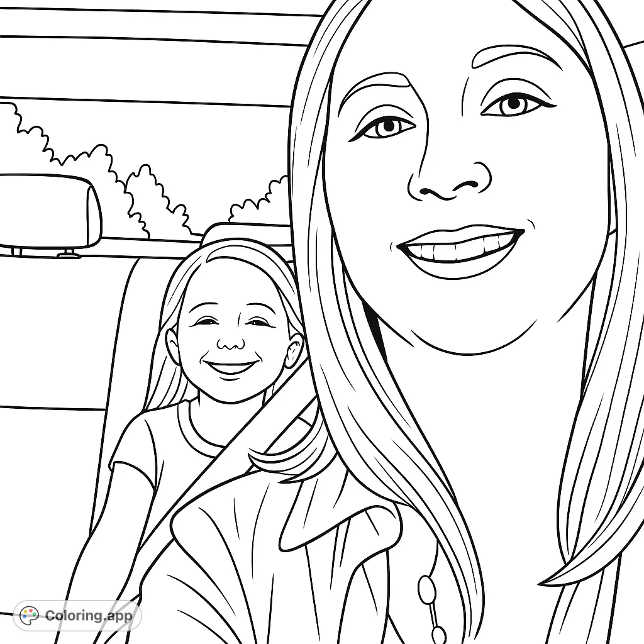The height and width of the screenshot is (644, 644).
Task: Click the girl's smiling face
Action: coord(226,346)
